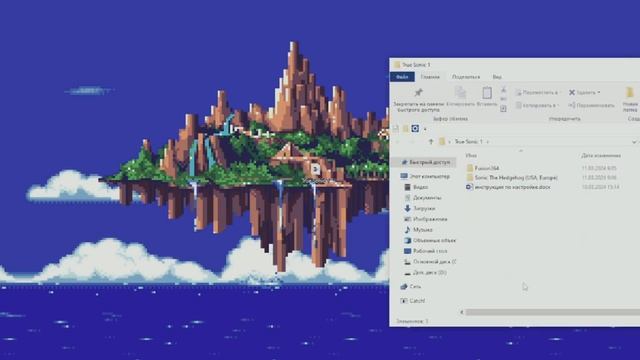Open the Изображения folder in sidebar

click(x=425, y=219)
